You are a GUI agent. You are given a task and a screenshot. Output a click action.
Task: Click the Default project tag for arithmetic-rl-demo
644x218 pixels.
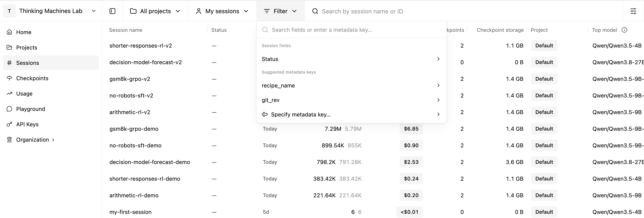pos(544,195)
